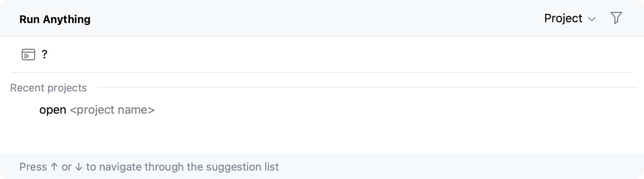Viewport: 644px width, 179px height.
Task: Click the Run Anything console icon
Action: click(28, 55)
